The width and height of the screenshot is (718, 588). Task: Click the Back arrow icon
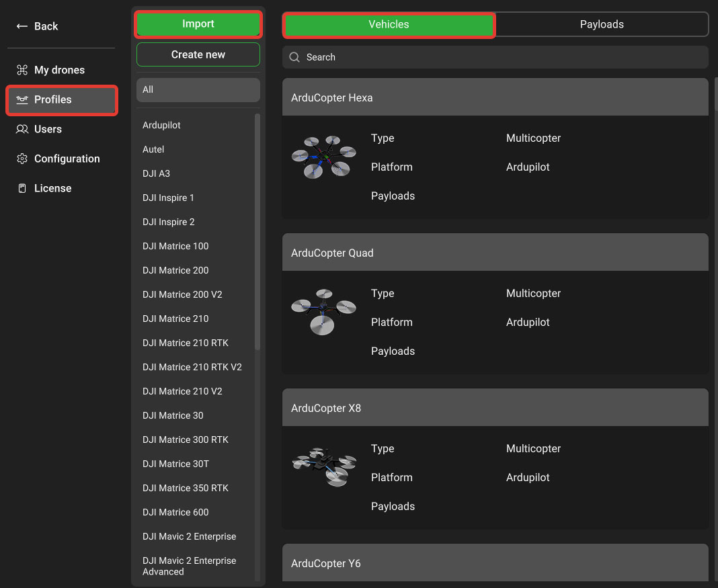[22, 26]
